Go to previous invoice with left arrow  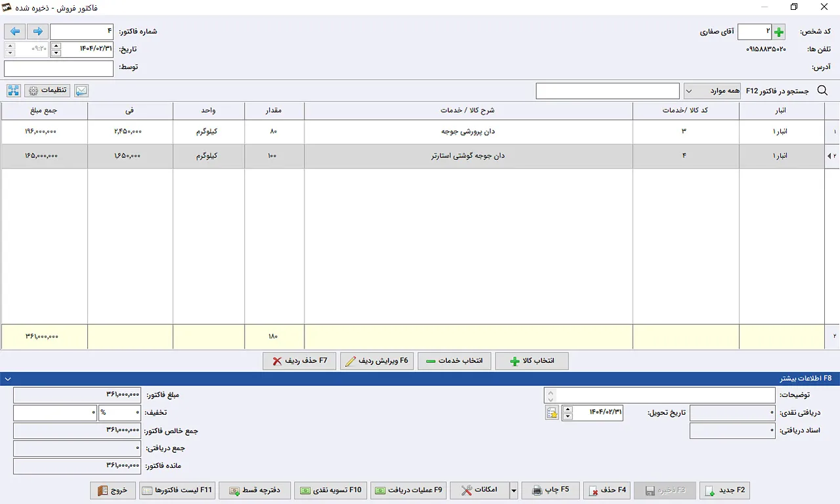pyautogui.click(x=15, y=31)
